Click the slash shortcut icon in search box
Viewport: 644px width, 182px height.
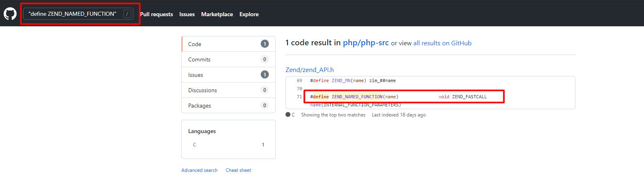coord(127,14)
